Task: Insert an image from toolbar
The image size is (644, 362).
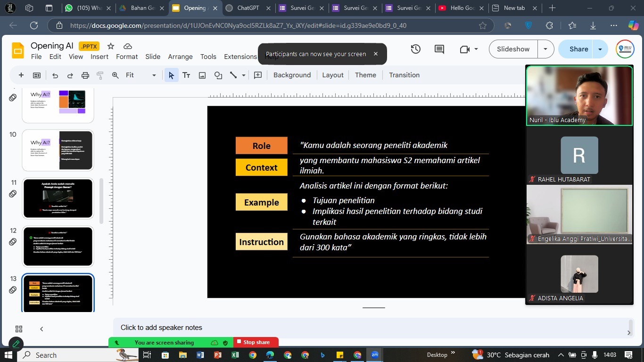Action: [202, 75]
